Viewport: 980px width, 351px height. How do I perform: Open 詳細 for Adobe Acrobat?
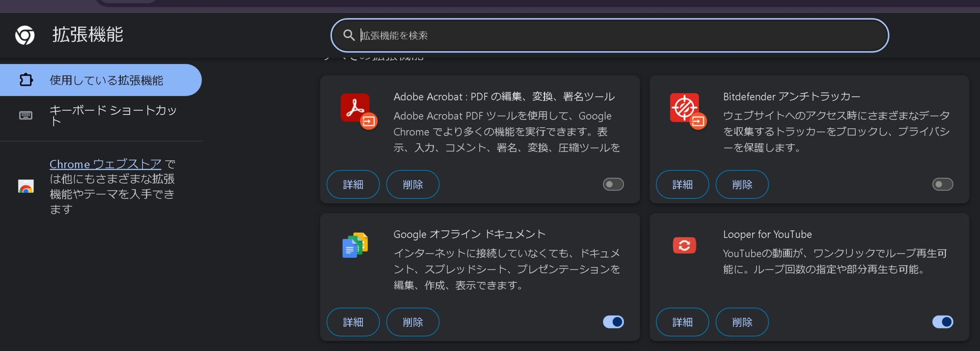click(353, 184)
